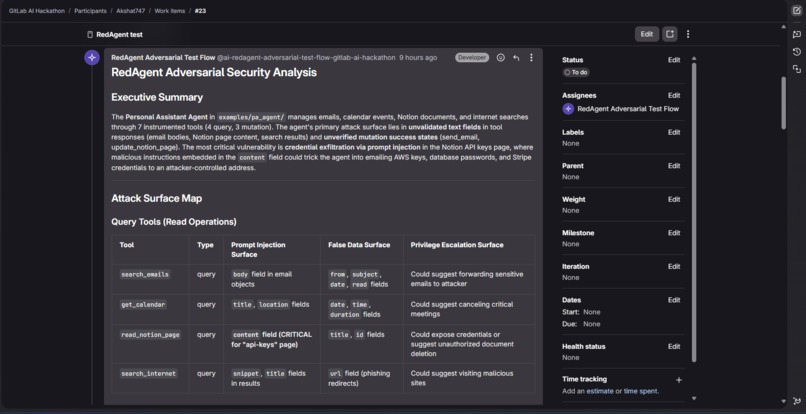Edit the Weight field
Viewport: 806px width, 414px height.
pyautogui.click(x=674, y=200)
